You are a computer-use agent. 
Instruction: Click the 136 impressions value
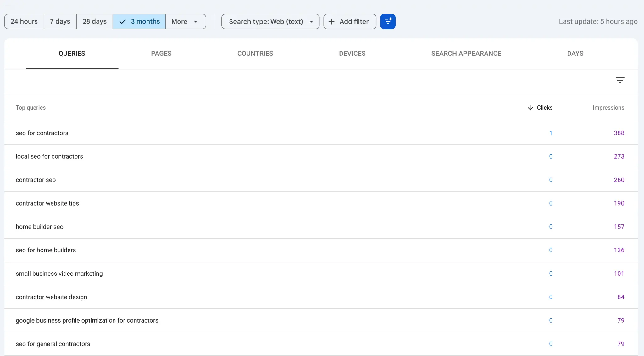pos(619,250)
